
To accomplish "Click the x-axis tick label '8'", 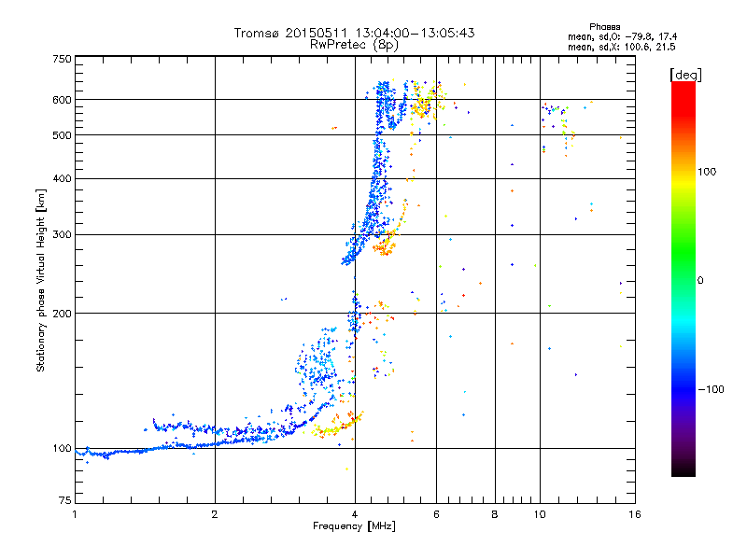I will pyautogui.click(x=495, y=514).
